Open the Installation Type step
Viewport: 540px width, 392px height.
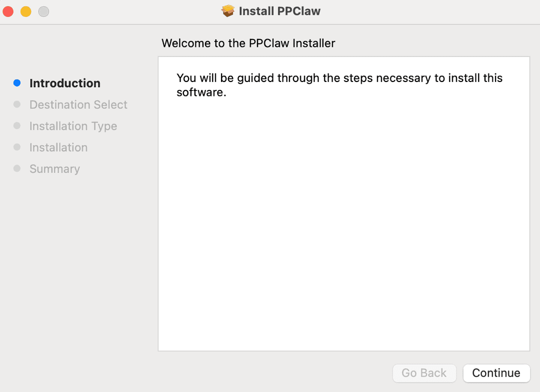coord(73,126)
